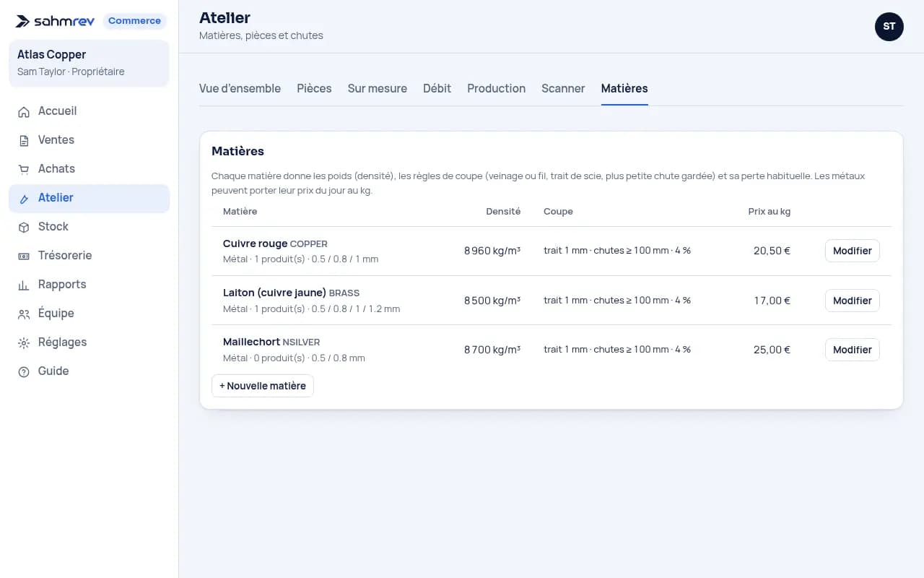The height and width of the screenshot is (578, 924).
Task: Click the Accueil home icon in sidebar
Action: (24, 111)
